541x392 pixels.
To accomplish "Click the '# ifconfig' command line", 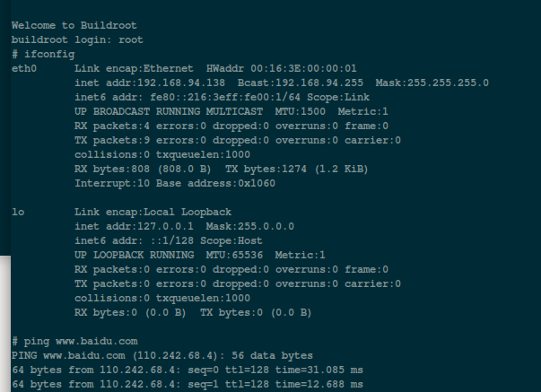I will (43, 55).
